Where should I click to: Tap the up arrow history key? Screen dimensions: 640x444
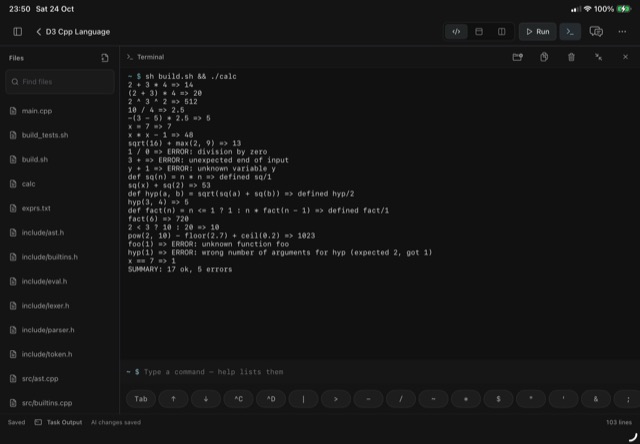pyautogui.click(x=173, y=399)
